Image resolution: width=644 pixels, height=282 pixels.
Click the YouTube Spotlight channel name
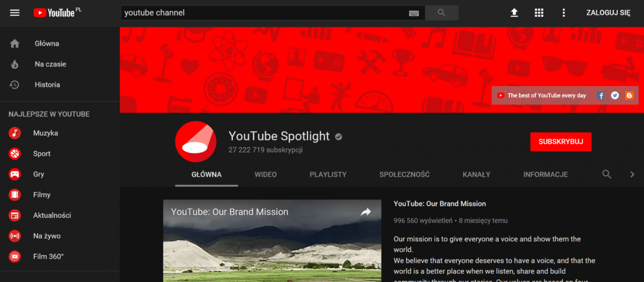[x=279, y=136]
